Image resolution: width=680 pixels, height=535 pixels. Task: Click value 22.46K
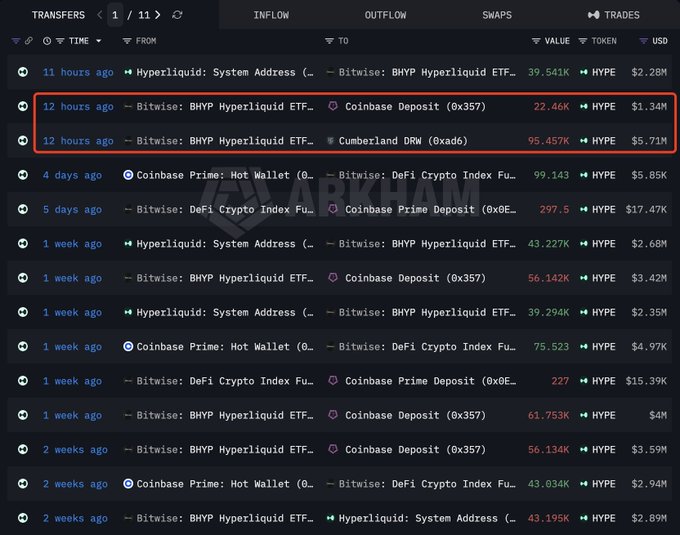(x=551, y=107)
